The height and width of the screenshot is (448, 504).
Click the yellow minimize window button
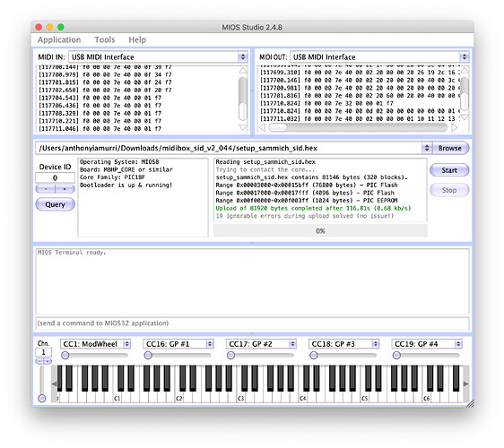coord(50,27)
